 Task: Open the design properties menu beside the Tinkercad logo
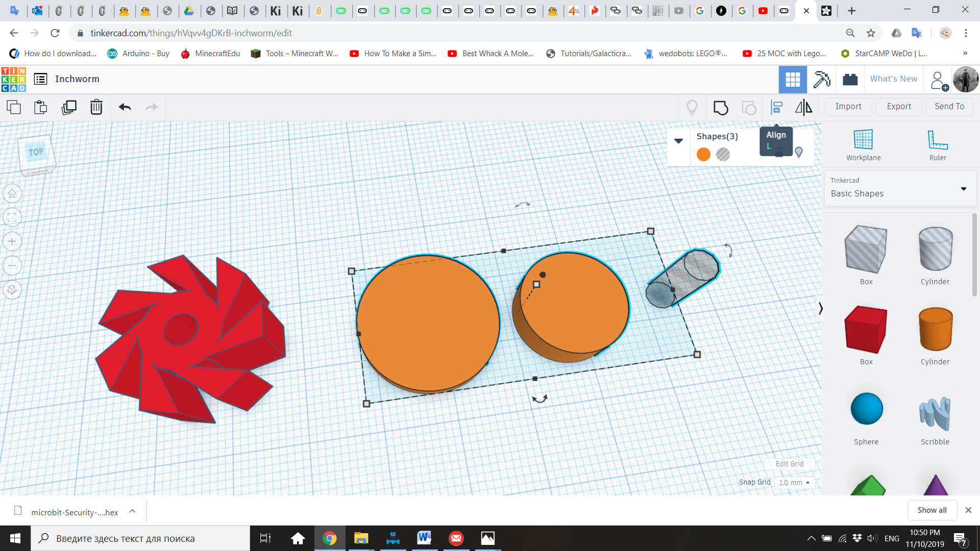pyautogui.click(x=40, y=79)
